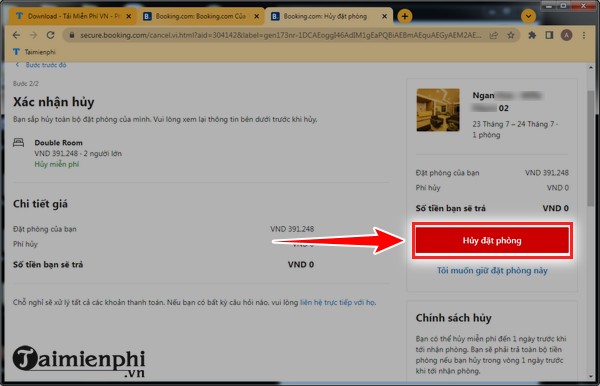Open the Taimienphi bookmark
This screenshot has width=600, height=386.
[x=34, y=52]
